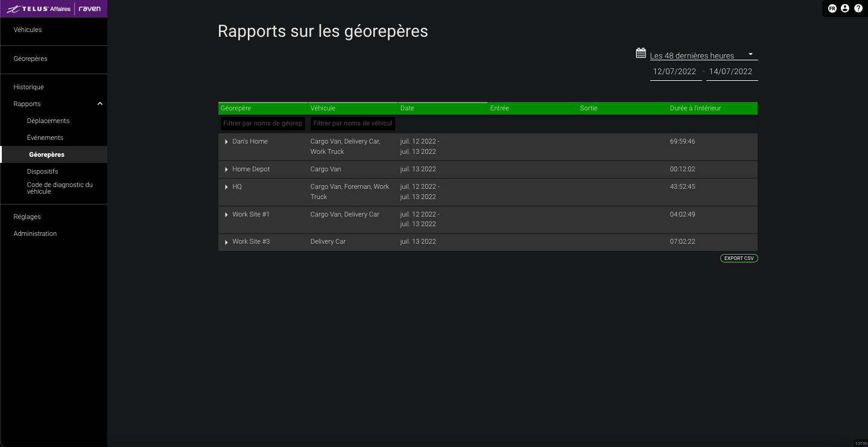The width and height of the screenshot is (868, 447).
Task: Click the Work Site #3 geofence name
Action: coord(251,241)
